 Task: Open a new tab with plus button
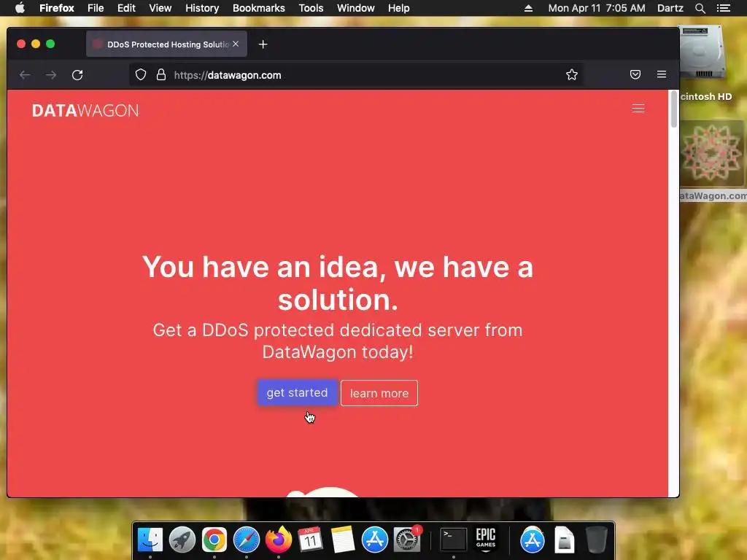coord(263,44)
